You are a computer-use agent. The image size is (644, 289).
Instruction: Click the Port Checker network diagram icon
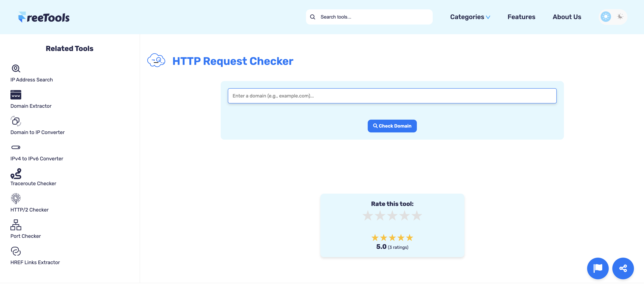16,225
